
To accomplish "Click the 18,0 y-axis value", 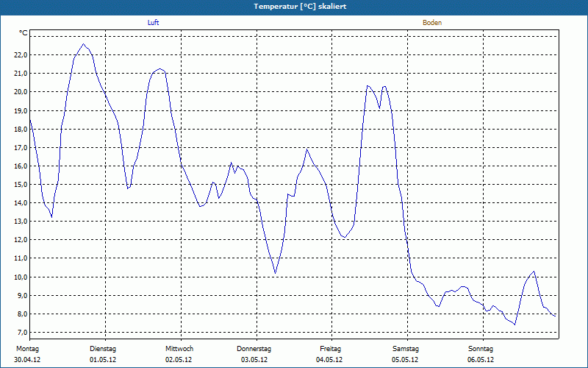I will click(x=21, y=130).
